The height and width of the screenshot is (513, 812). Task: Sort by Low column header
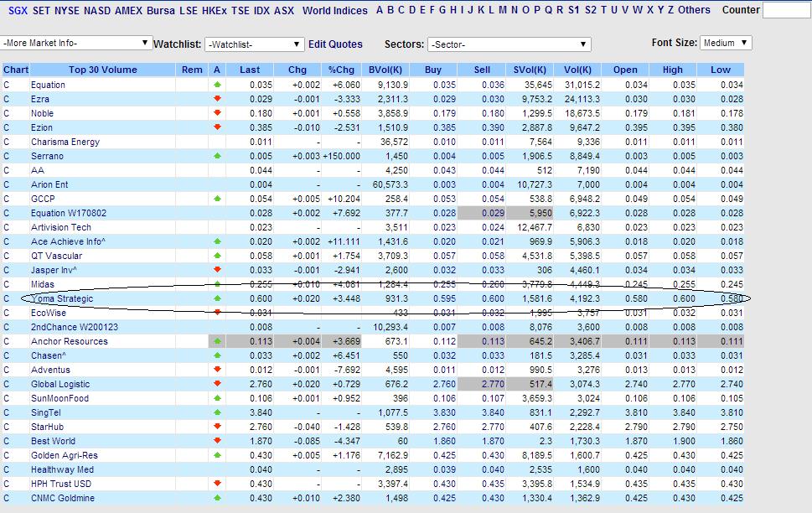tap(721, 70)
